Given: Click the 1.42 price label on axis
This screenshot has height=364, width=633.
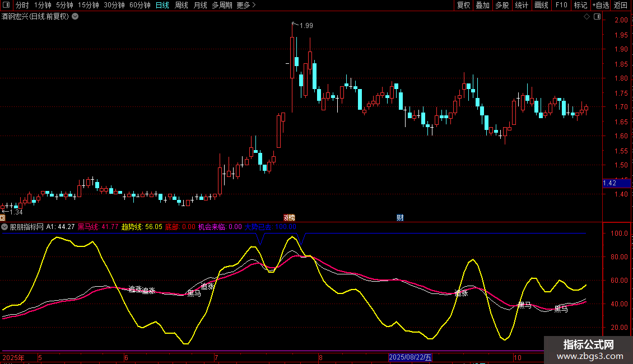Looking at the screenshot, I should pos(609,183).
